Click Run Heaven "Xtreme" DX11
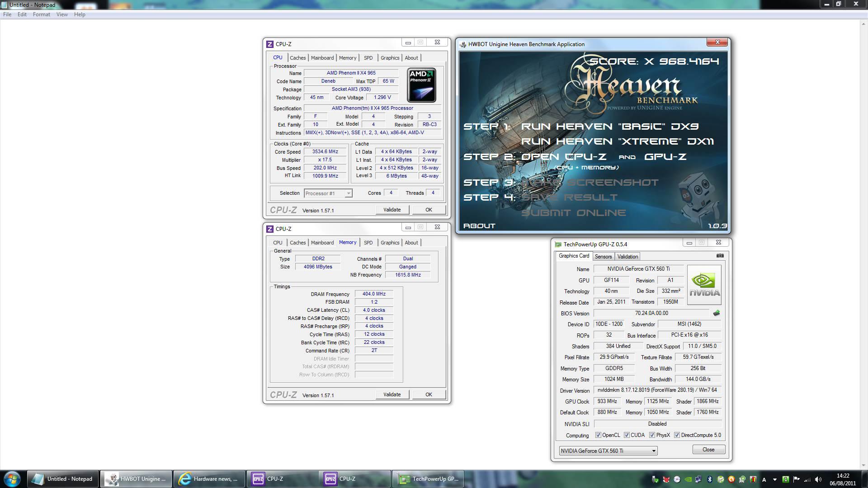The image size is (868, 488). tap(617, 141)
